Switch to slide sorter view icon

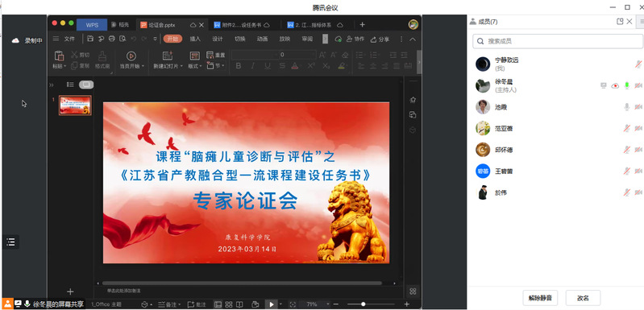point(229,304)
